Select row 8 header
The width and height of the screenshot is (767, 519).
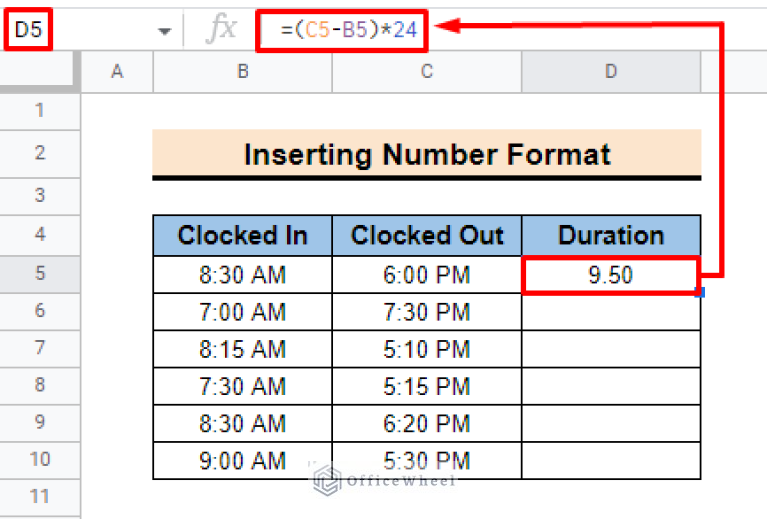[40, 386]
